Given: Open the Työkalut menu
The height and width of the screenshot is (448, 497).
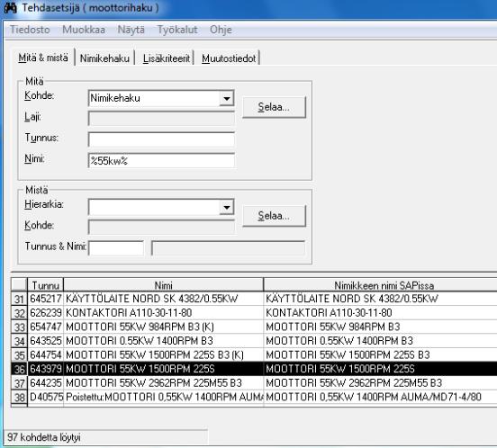Looking at the screenshot, I should (177, 30).
